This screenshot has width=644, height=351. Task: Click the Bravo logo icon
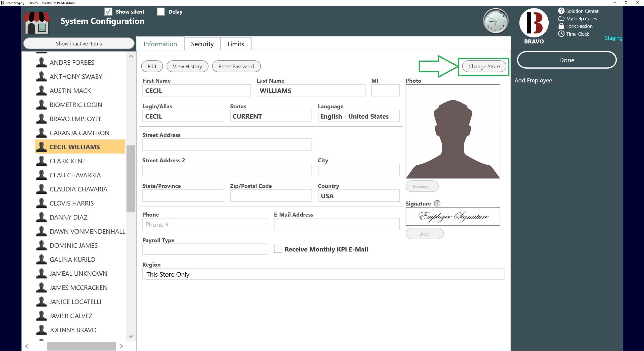tap(534, 23)
